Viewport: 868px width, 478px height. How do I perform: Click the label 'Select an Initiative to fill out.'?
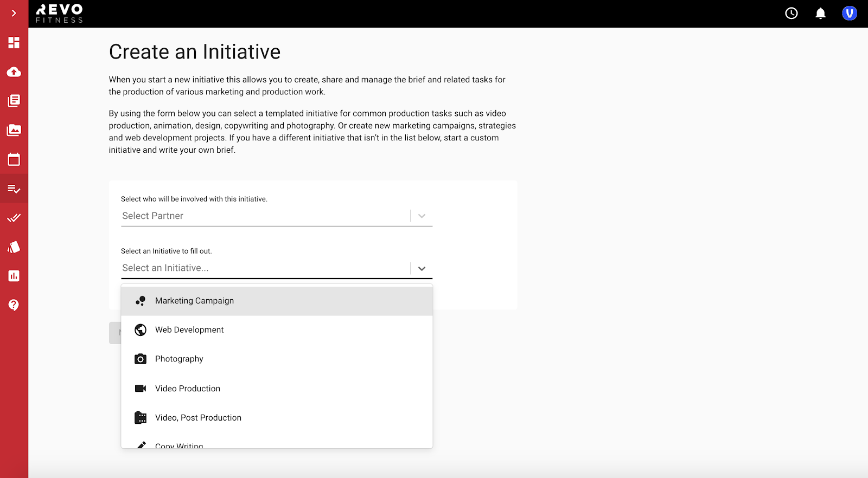click(x=167, y=251)
